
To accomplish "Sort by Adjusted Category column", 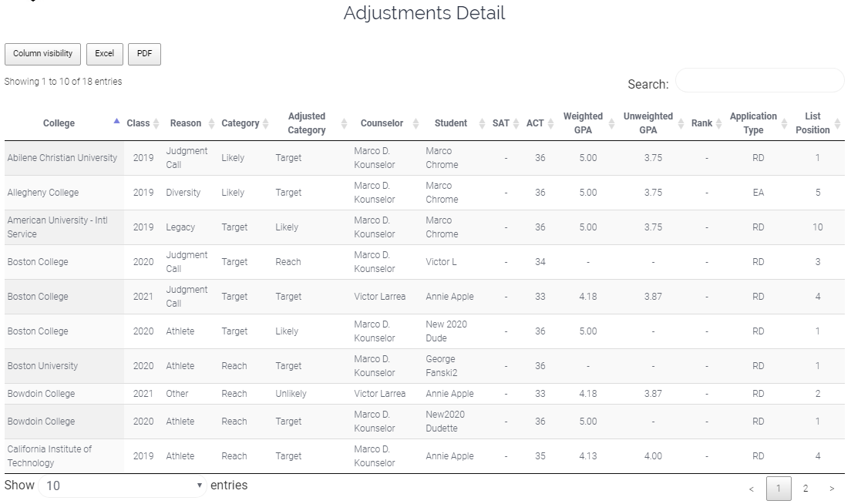I will [x=307, y=123].
